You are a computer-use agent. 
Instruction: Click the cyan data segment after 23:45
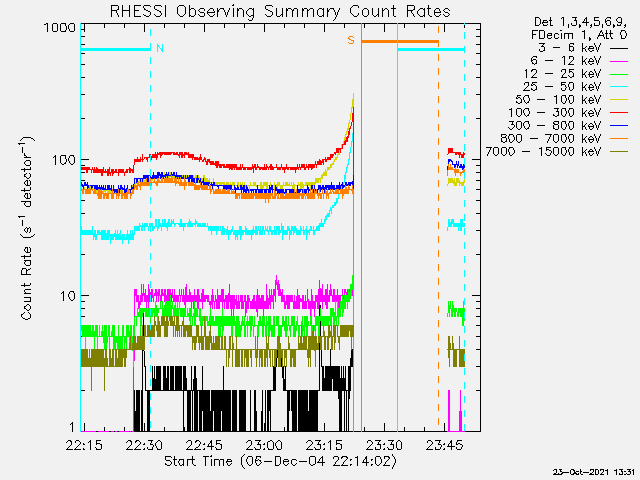coord(456,224)
